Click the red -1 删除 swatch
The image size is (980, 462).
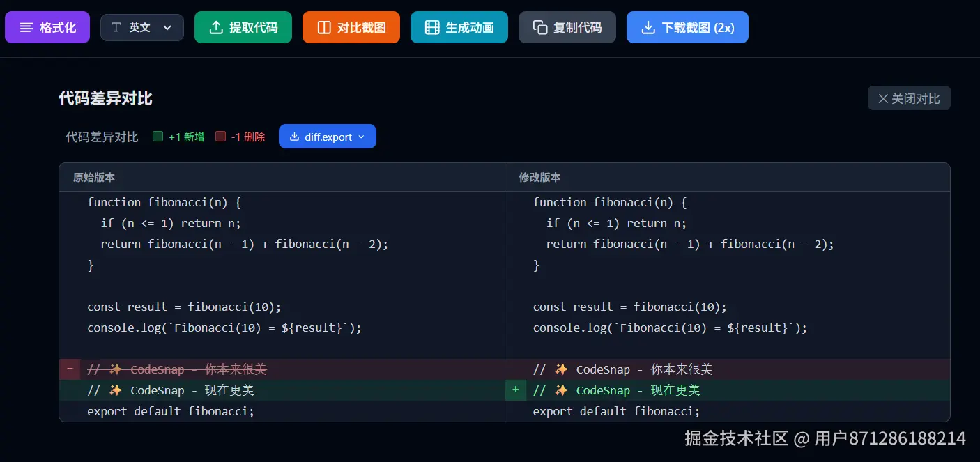click(220, 137)
